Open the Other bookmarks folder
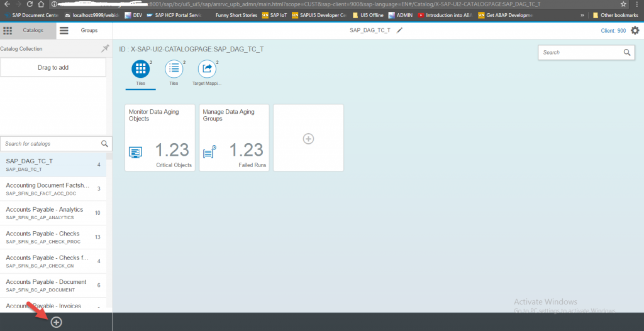This screenshot has width=644, height=331. point(615,15)
